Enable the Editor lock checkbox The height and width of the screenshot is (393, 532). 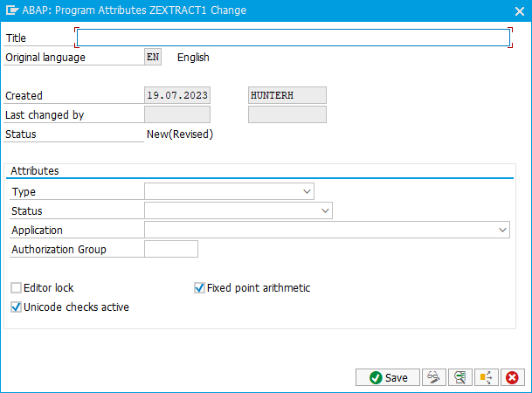pos(16,288)
